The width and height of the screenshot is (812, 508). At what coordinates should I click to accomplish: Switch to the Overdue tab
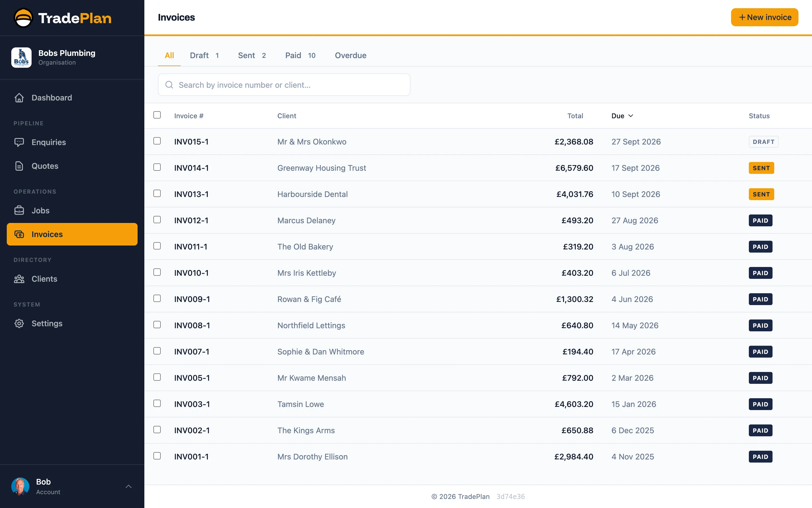tap(351, 55)
